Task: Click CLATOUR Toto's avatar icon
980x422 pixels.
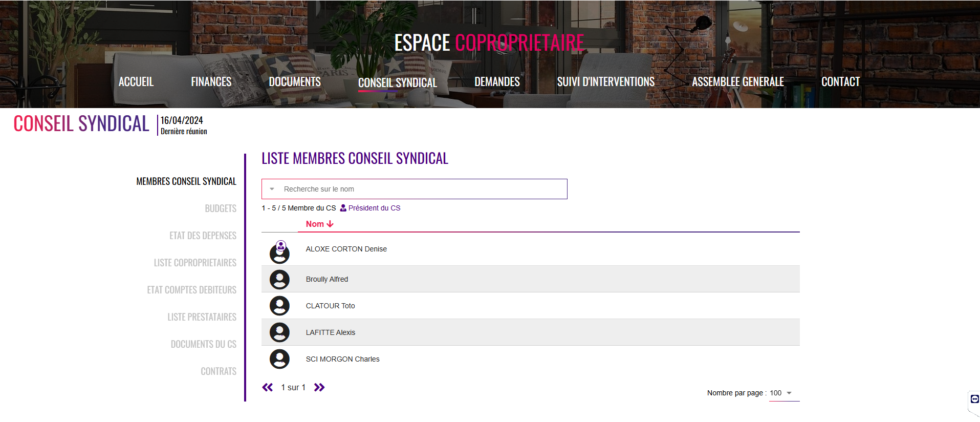Action: click(279, 306)
